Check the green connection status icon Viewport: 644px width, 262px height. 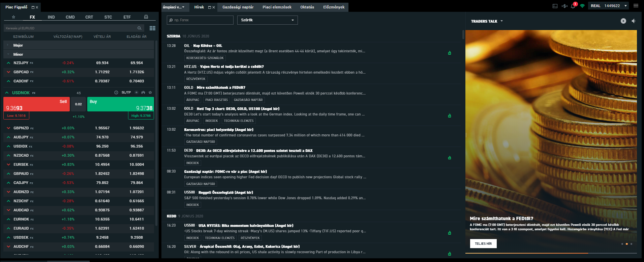point(582,6)
